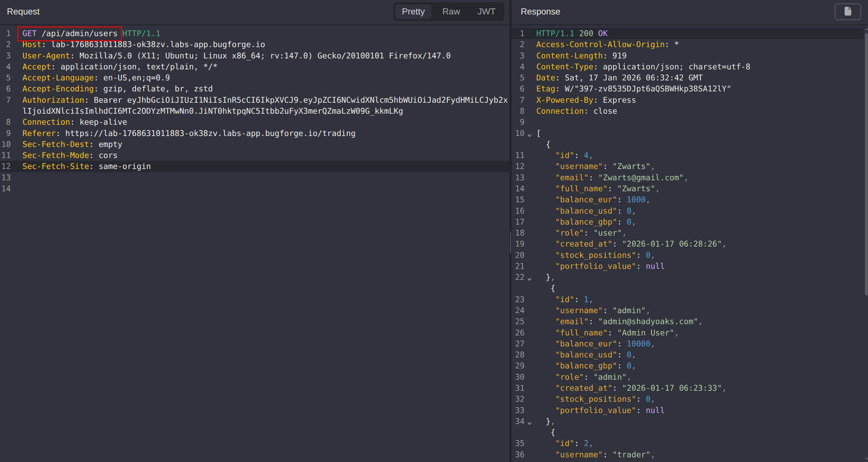
Task: Click the divider between Request and Response panes
Action: [511, 242]
